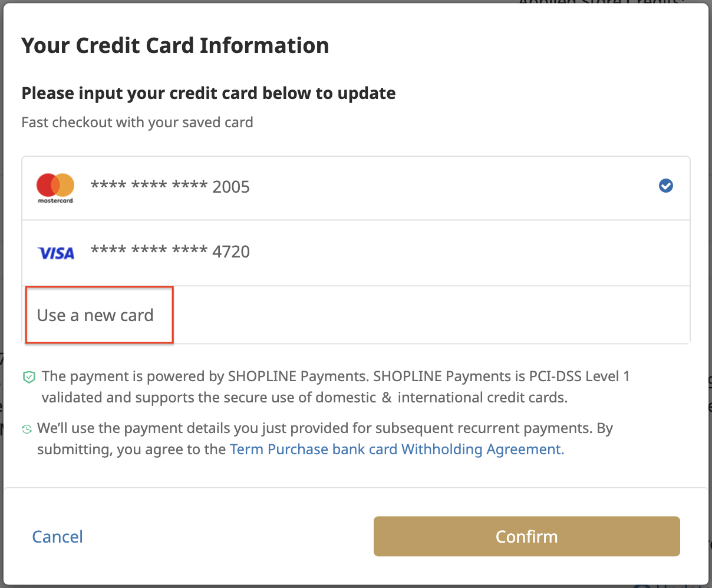Cancel the credit card update

coord(57,537)
